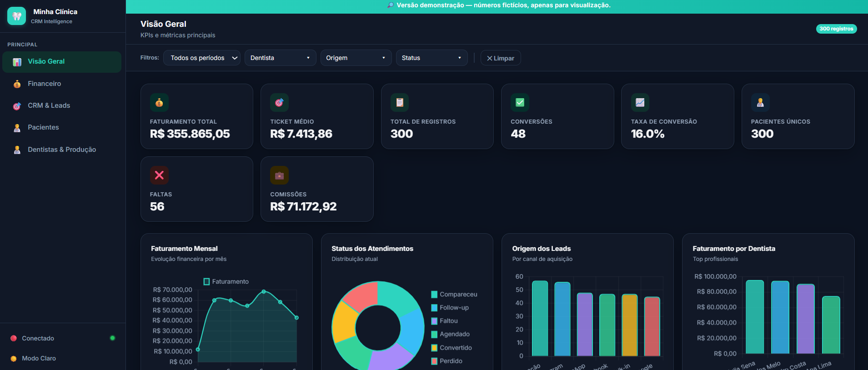Open the Dentista filter dropdown

(x=280, y=58)
